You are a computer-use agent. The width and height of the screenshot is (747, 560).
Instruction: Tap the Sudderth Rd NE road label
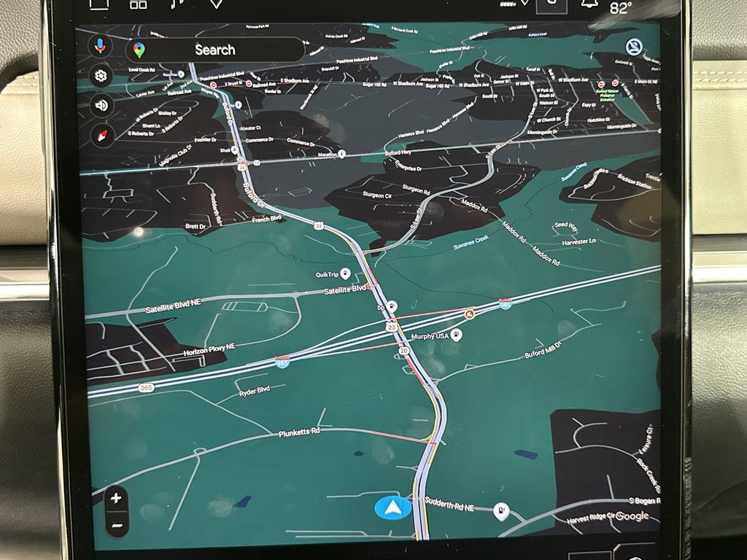(449, 504)
